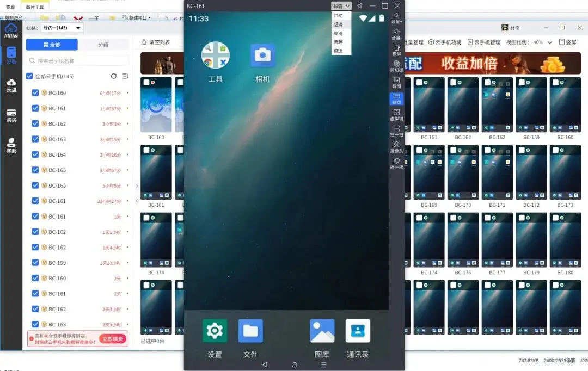588x371 pixels.
Task: Uncheck the 全部云手机(145) checkbox
Action: (x=29, y=76)
